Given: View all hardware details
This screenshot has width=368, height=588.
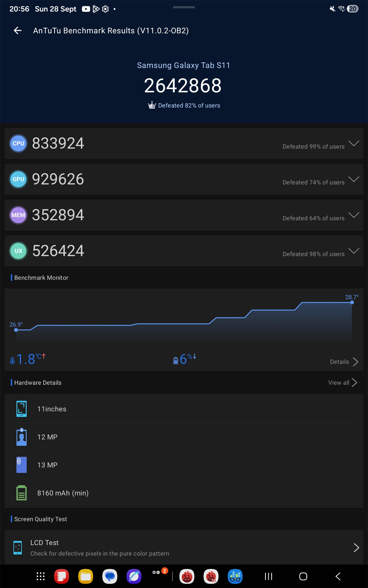Looking at the screenshot, I should pyautogui.click(x=342, y=383).
